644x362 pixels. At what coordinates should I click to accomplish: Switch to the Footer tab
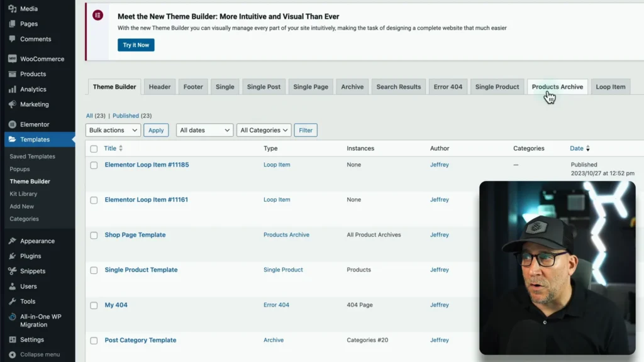193,87
